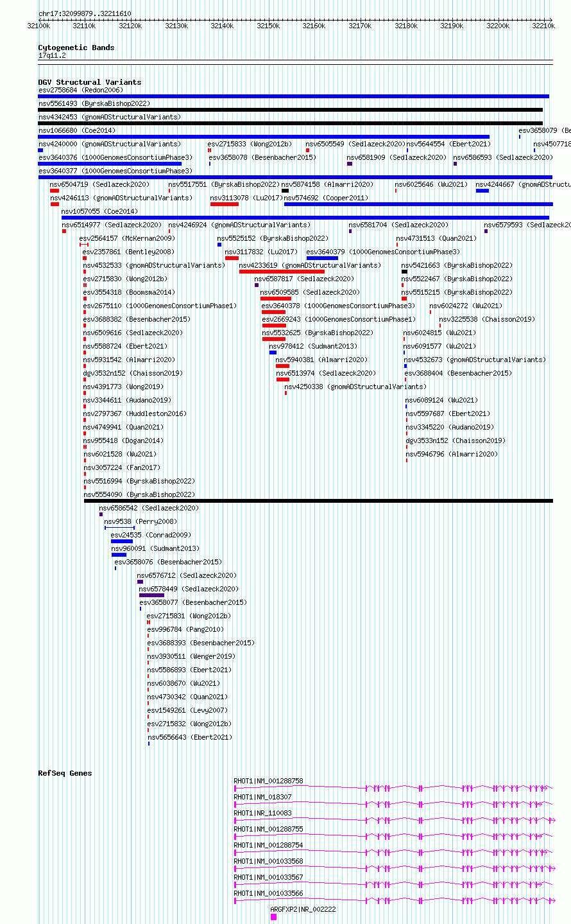The height and width of the screenshot is (924, 571).
Task: Click nsv6581909 (Sedlazeck2020) label
Action: (x=396, y=157)
